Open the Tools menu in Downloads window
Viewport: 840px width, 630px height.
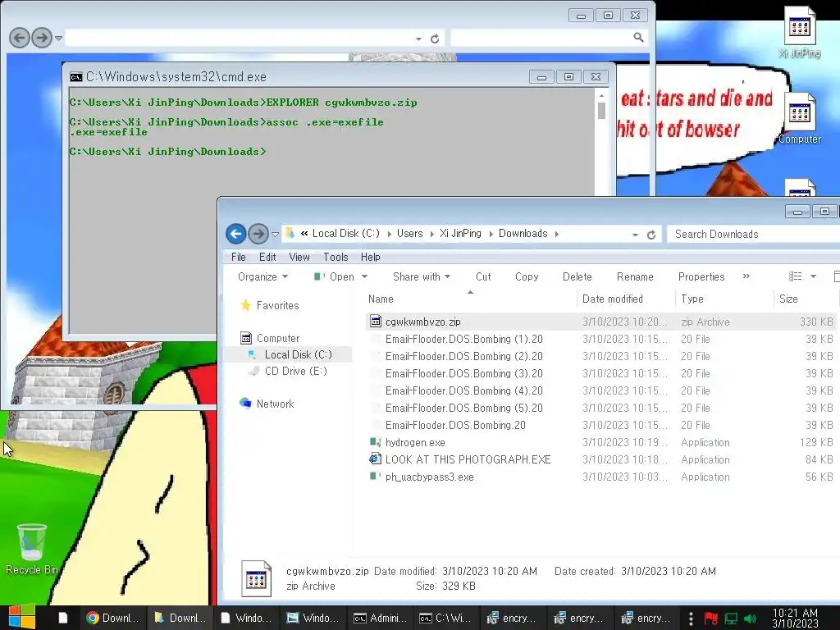(336, 257)
